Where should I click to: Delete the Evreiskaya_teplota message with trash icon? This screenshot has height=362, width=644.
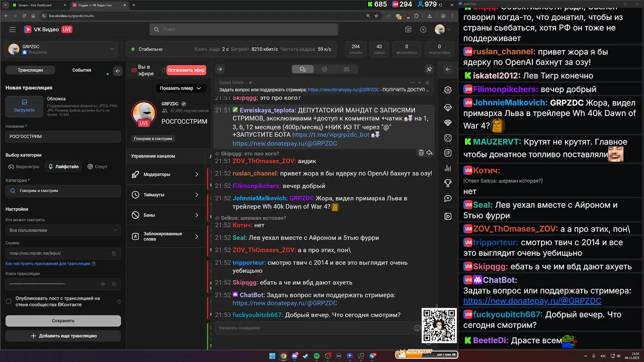tap(421, 152)
